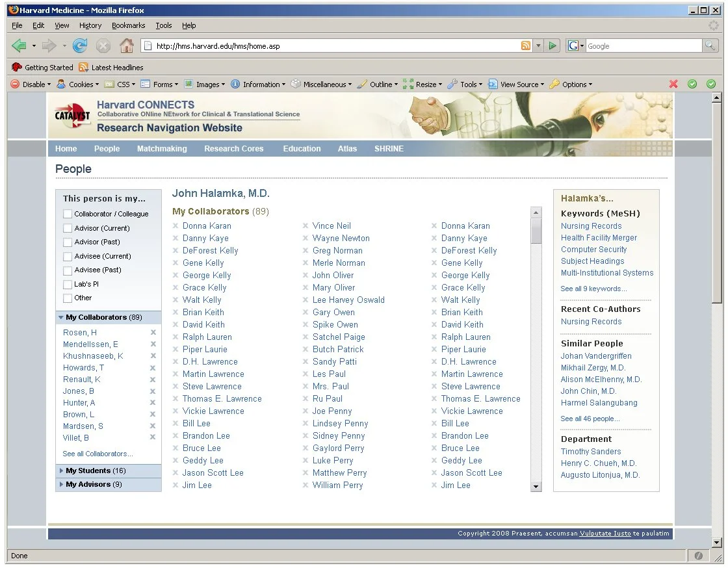Remove Satchel Paige with its X icon
Viewport: 728px width, 568px height.
[305, 337]
